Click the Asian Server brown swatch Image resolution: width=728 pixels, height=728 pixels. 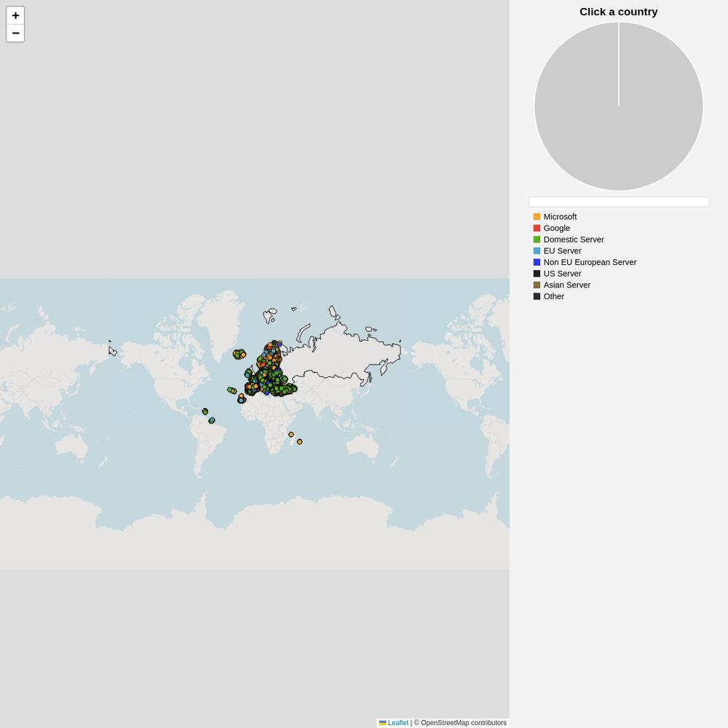(x=537, y=285)
